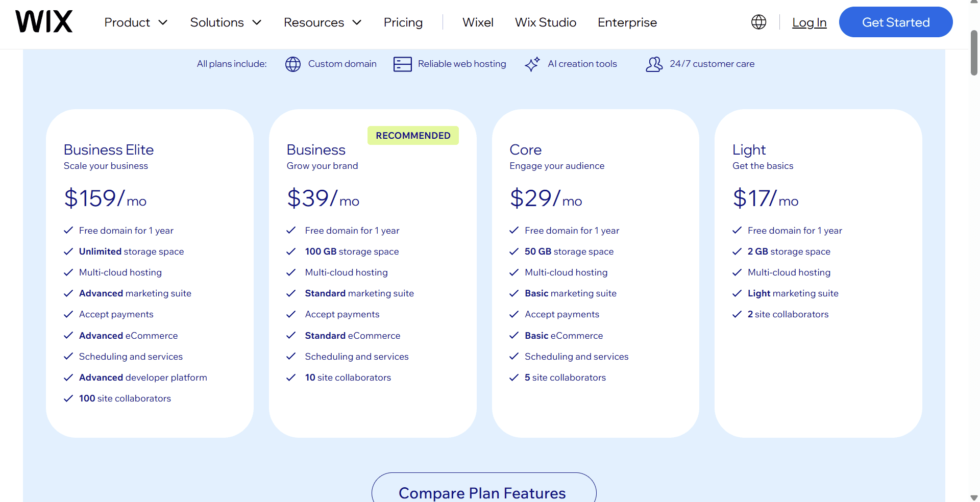Click the Get Started button

coord(896,22)
